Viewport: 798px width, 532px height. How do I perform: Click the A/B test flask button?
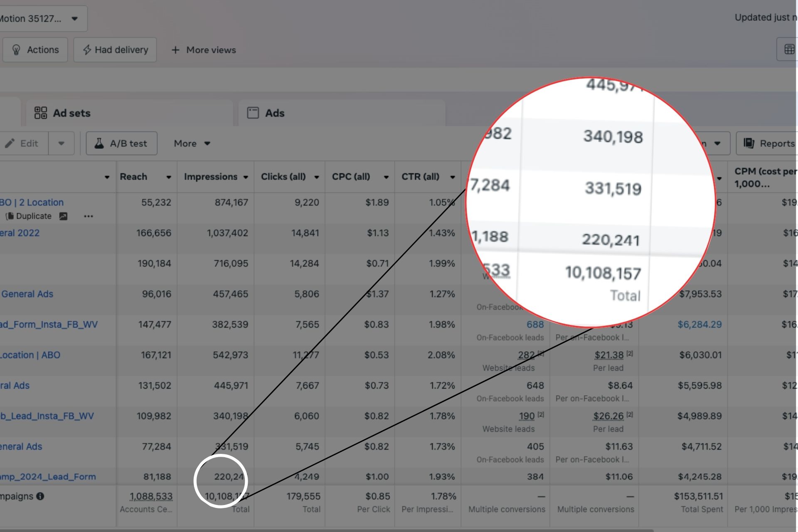121,143
